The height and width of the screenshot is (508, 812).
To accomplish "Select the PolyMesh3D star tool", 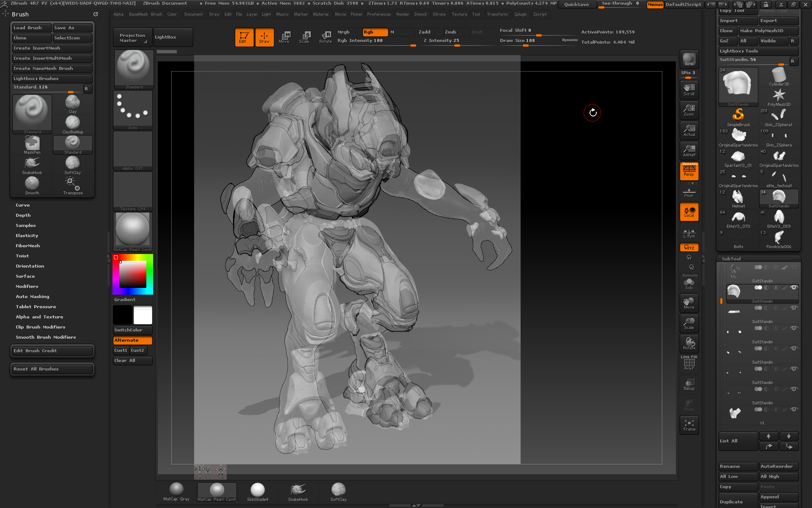I will coord(779,97).
